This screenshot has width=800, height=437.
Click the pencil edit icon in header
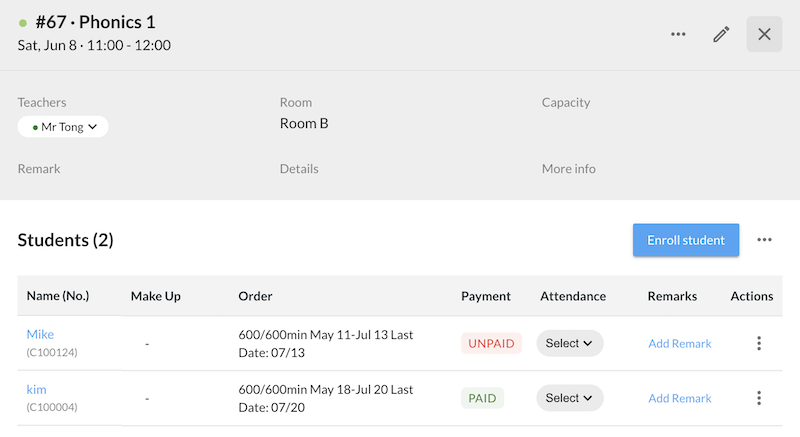[721, 34]
